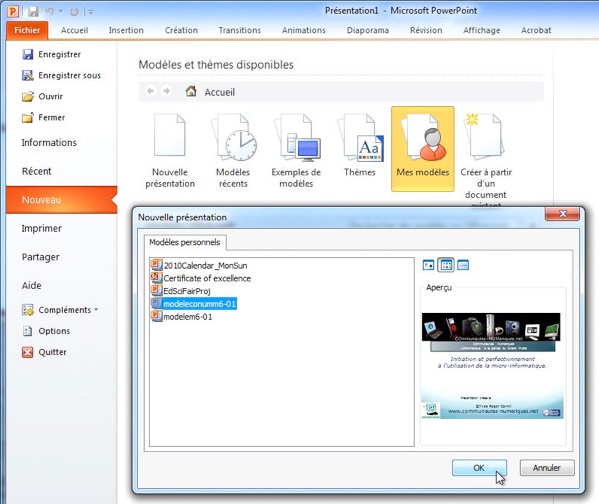The height and width of the screenshot is (504, 599).
Task: Click Enregistrer sous in the backstage menu
Action: 62,75
